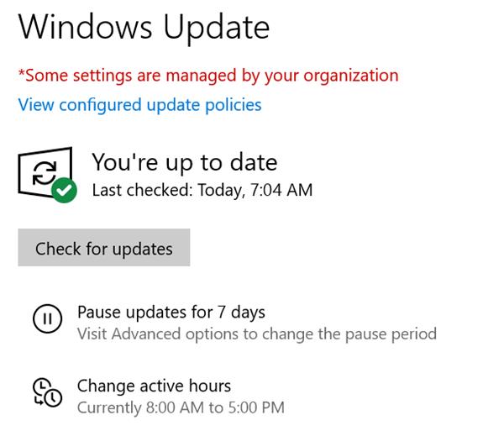Click the update status sync arrows icon
Image resolution: width=504 pixels, height=431 pixels.
pyautogui.click(x=42, y=172)
